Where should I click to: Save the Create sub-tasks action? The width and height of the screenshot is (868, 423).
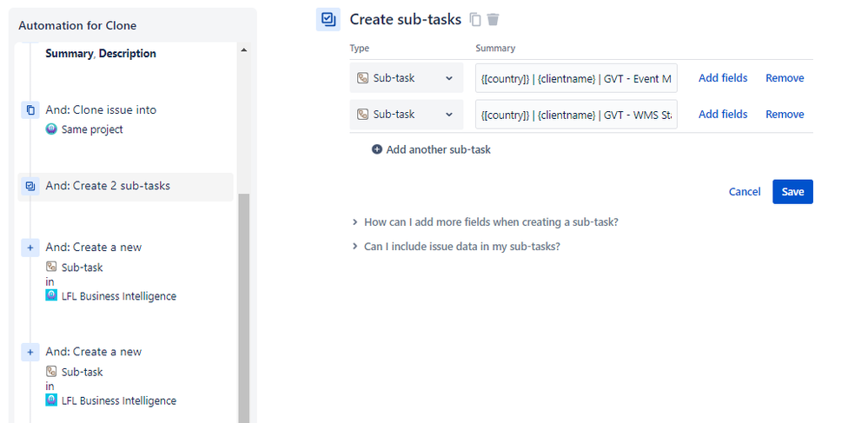[792, 192]
